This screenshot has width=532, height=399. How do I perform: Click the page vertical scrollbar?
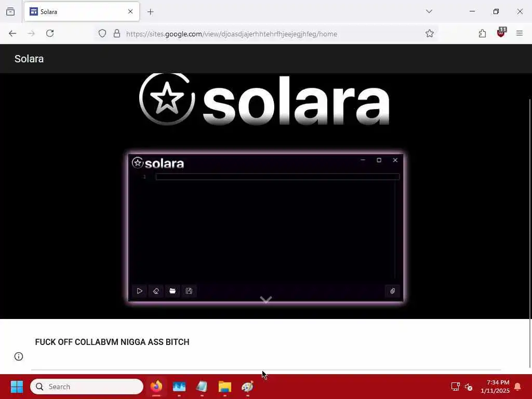[x=529, y=233]
